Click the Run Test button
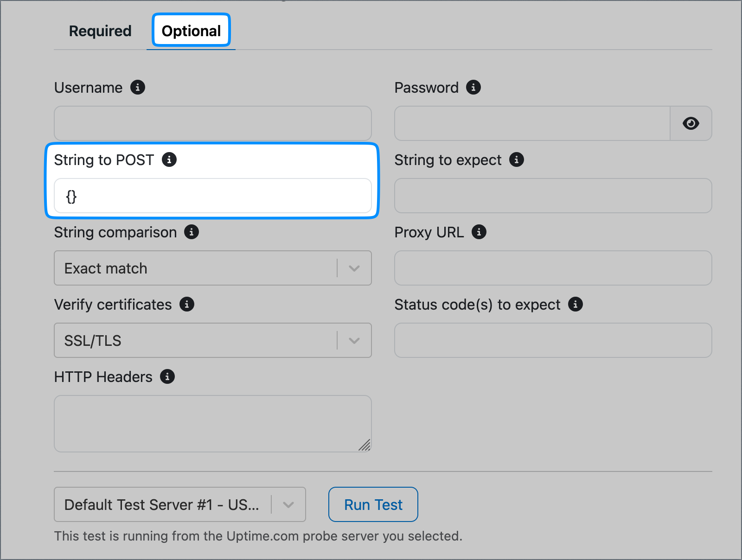This screenshot has width=742, height=560. pyautogui.click(x=373, y=504)
